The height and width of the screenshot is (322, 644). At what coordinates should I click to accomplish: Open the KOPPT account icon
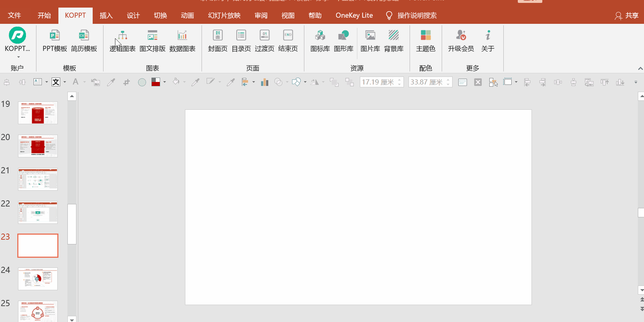(x=17, y=35)
